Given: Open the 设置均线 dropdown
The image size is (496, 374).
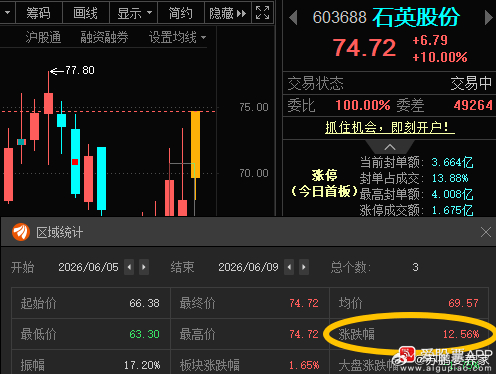Looking at the screenshot, I should (177, 37).
